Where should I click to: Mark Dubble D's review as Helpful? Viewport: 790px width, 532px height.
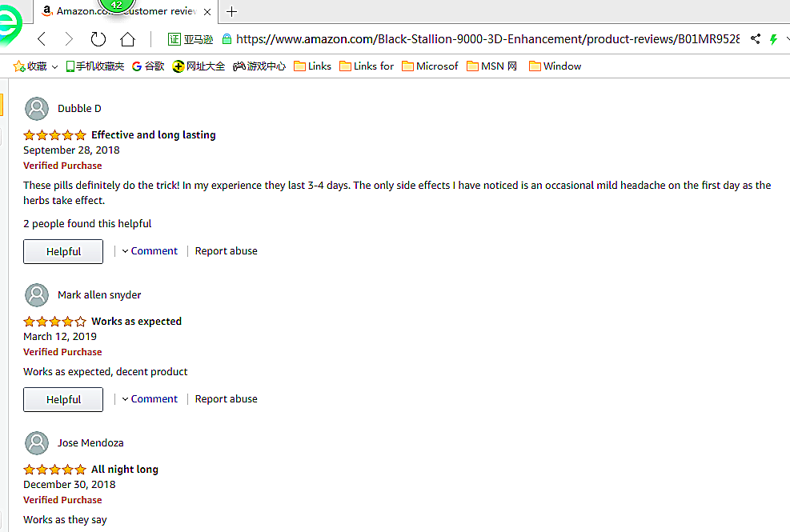click(x=63, y=251)
